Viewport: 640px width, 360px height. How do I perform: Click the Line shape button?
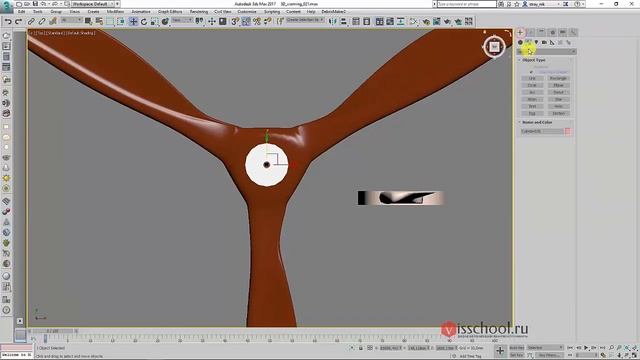coord(532,78)
